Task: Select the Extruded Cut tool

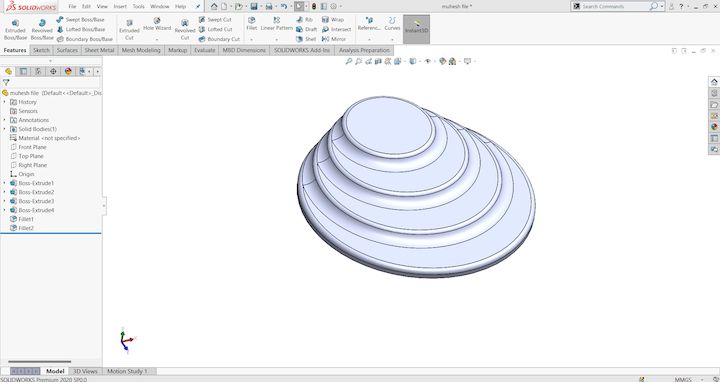Action: click(x=129, y=30)
